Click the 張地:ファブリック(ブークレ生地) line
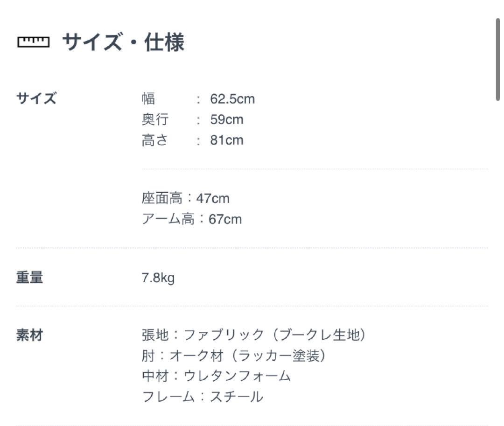Viewport: 504px width, 426px height. pos(254,335)
